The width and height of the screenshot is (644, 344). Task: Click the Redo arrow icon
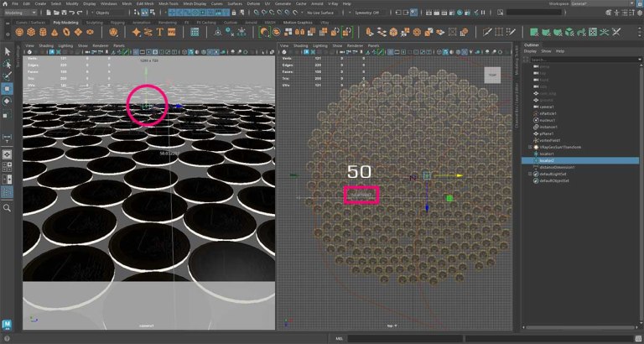[x=80, y=13]
